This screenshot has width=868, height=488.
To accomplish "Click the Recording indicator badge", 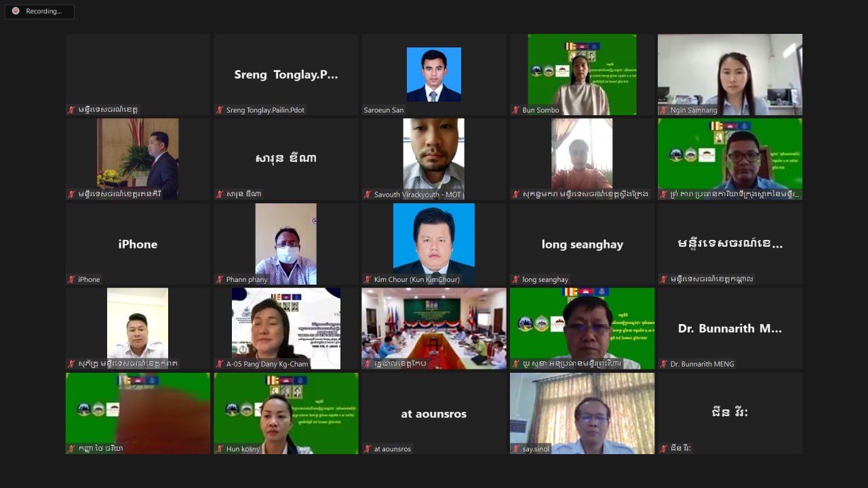I will (x=39, y=12).
